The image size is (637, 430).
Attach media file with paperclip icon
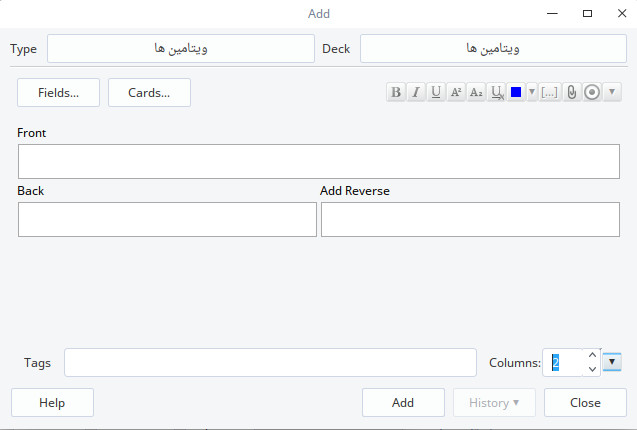(572, 92)
